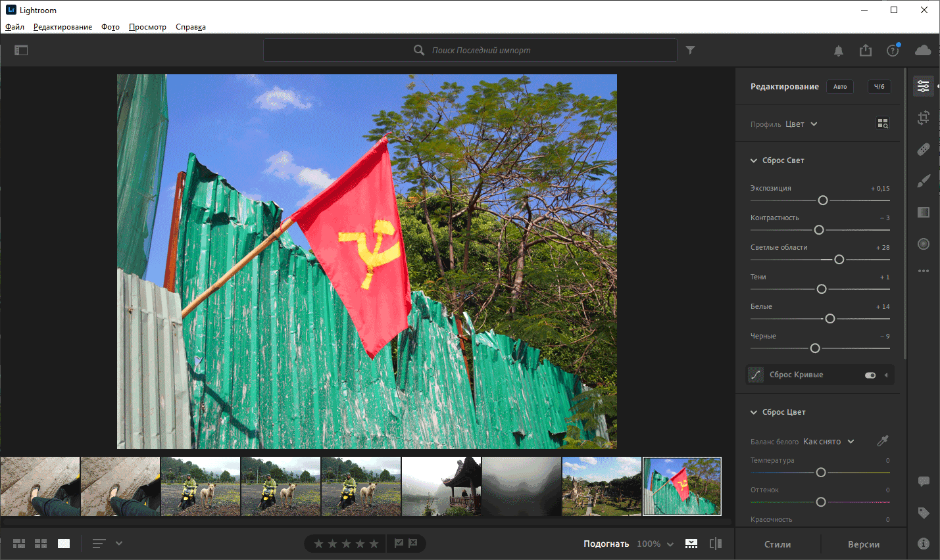
Task: Rate the photo five stars
Action: (x=374, y=544)
